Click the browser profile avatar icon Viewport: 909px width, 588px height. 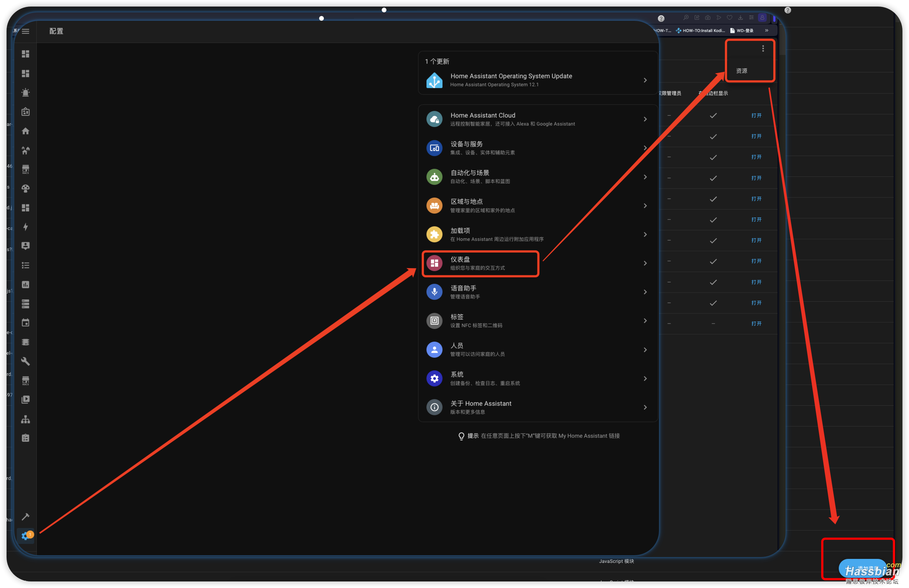[762, 17]
